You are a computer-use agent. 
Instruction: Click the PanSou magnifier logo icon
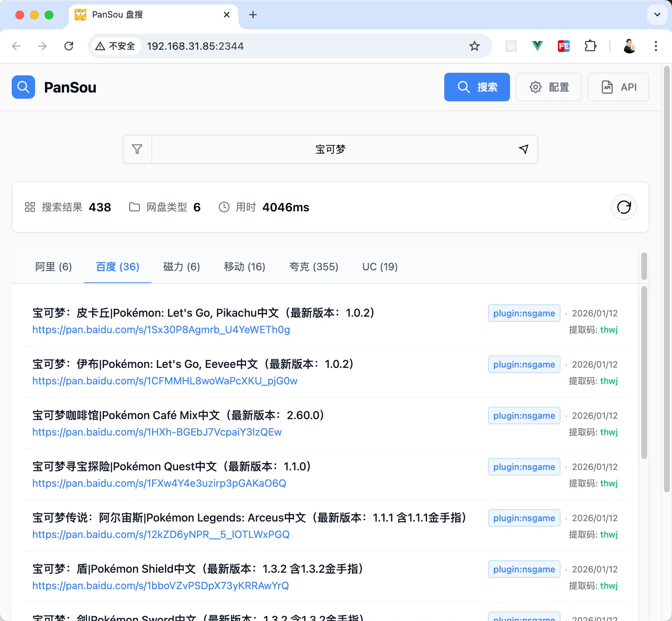click(x=23, y=87)
